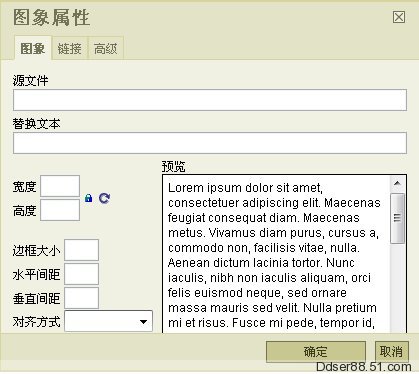Focus the 高度 input box
The width and height of the screenshot is (419, 374).
click(x=60, y=210)
